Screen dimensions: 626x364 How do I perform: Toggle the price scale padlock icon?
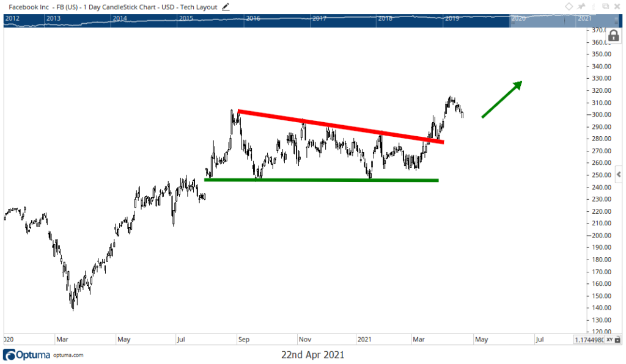(x=614, y=36)
